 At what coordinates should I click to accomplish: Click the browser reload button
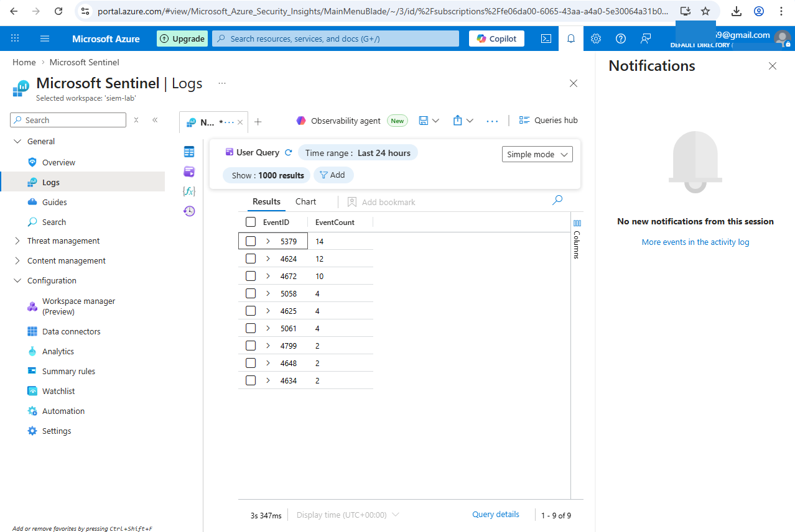58,11
